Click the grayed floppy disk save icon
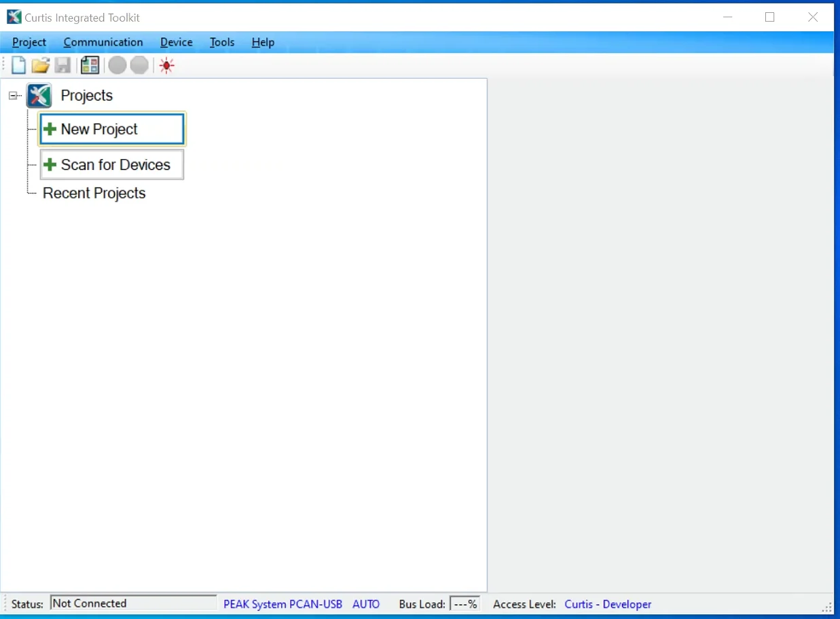The image size is (840, 619). point(62,66)
